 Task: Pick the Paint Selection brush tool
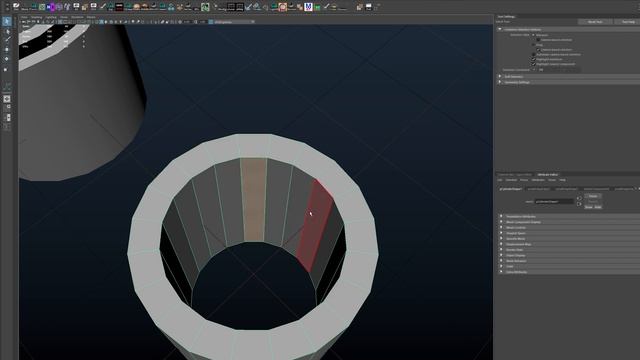coord(7,40)
